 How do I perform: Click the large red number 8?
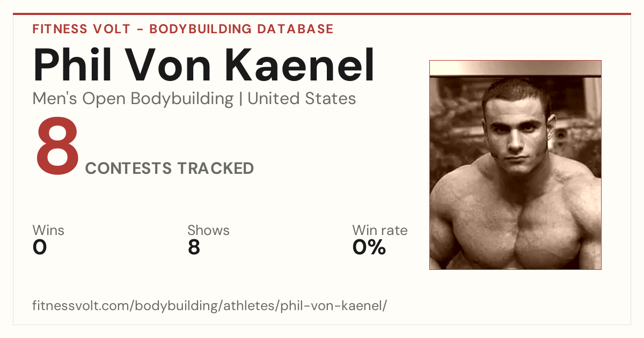pyautogui.click(x=57, y=146)
